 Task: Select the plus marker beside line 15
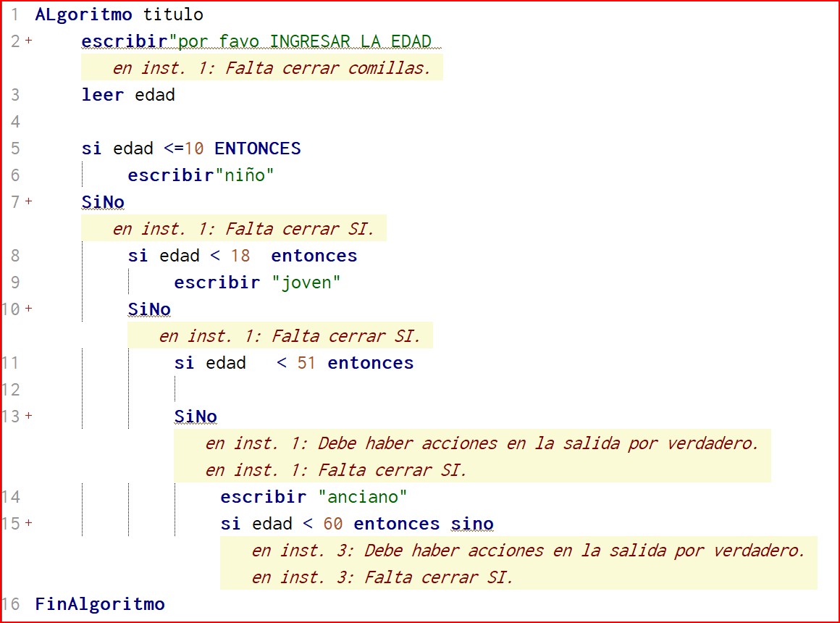click(29, 523)
